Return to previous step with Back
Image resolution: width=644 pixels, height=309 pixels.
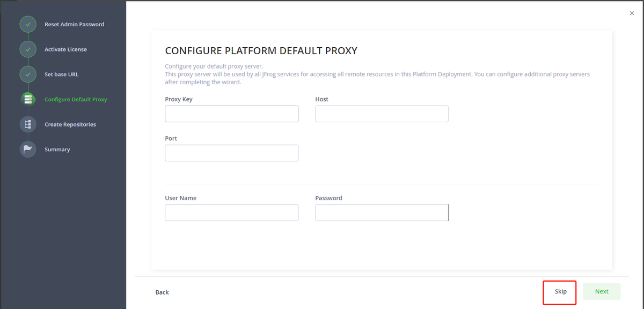[162, 292]
